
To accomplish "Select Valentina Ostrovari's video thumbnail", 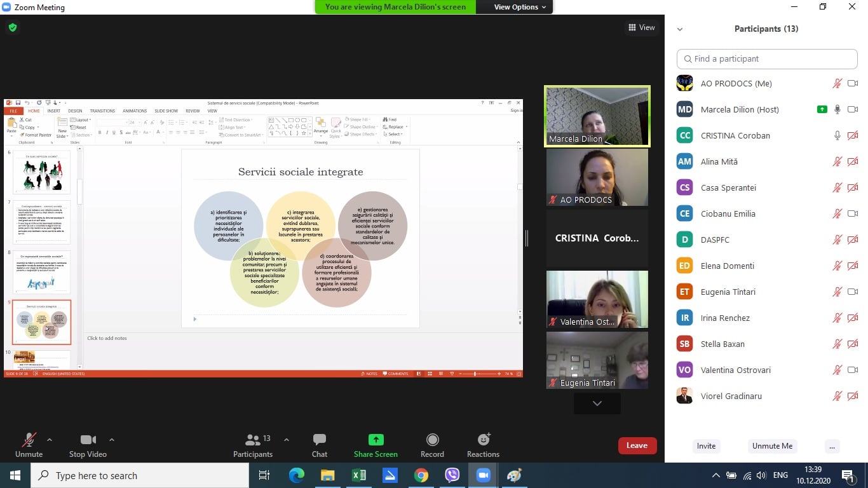I will [x=597, y=299].
